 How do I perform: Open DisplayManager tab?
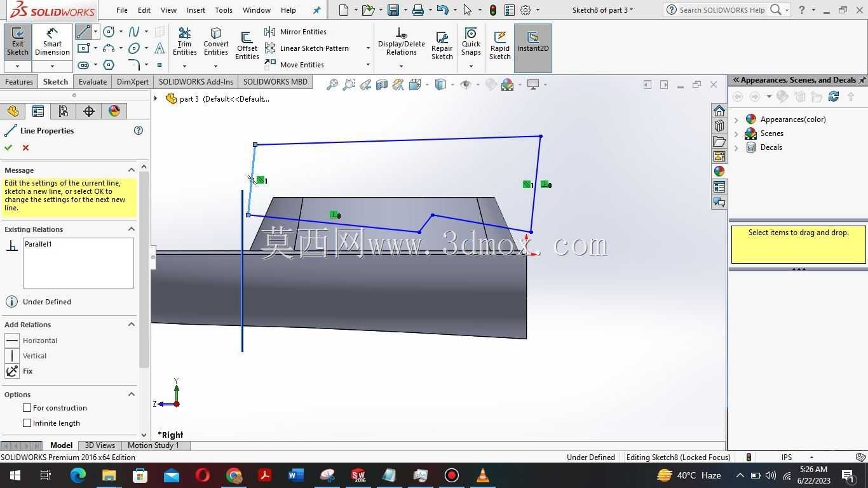pyautogui.click(x=114, y=111)
